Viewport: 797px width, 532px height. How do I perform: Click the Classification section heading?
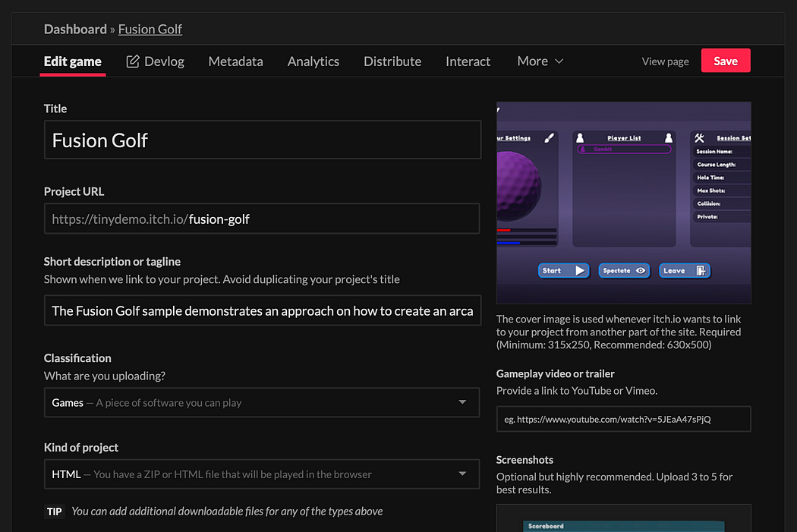pos(77,357)
